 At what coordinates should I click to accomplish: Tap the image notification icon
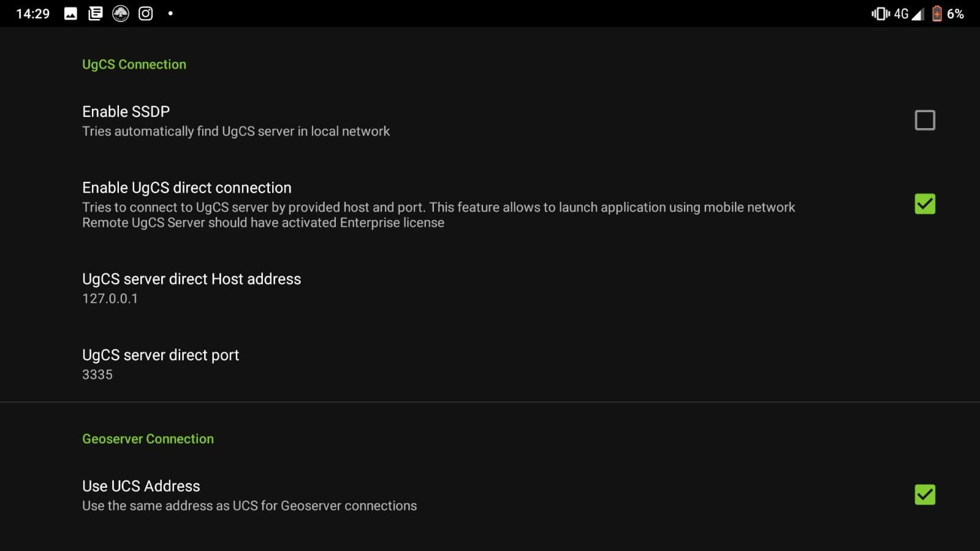coord(70,13)
